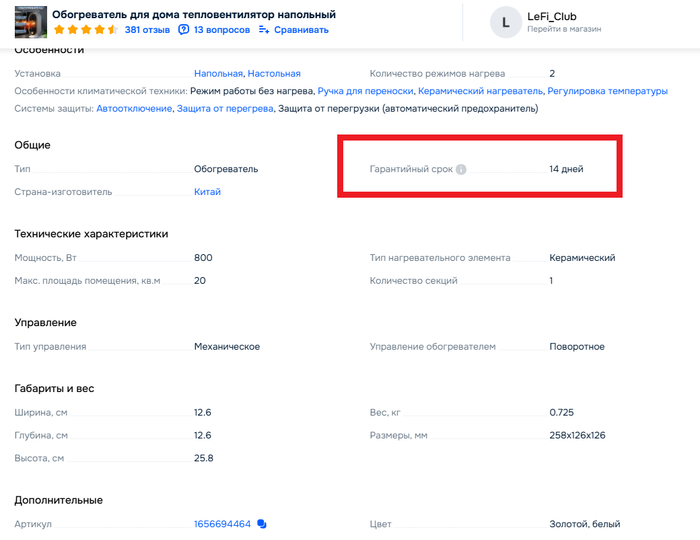Click the Ручка для переноски feature link
This screenshot has height=540, width=700.
click(x=365, y=91)
